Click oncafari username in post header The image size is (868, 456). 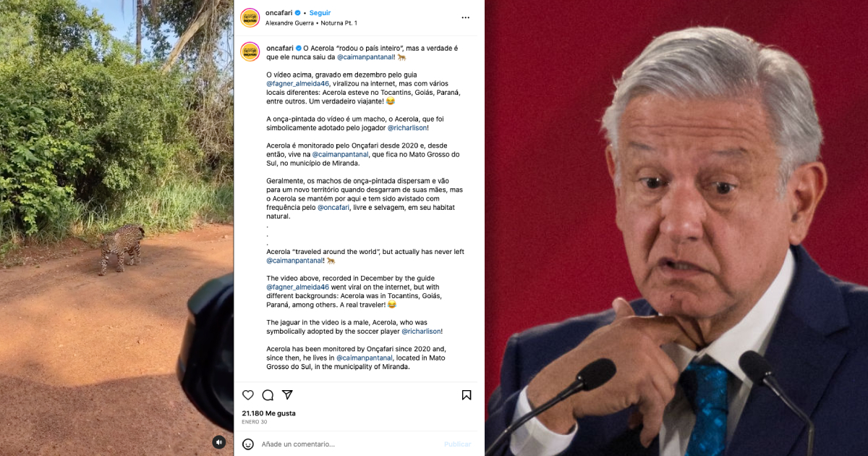click(x=279, y=13)
